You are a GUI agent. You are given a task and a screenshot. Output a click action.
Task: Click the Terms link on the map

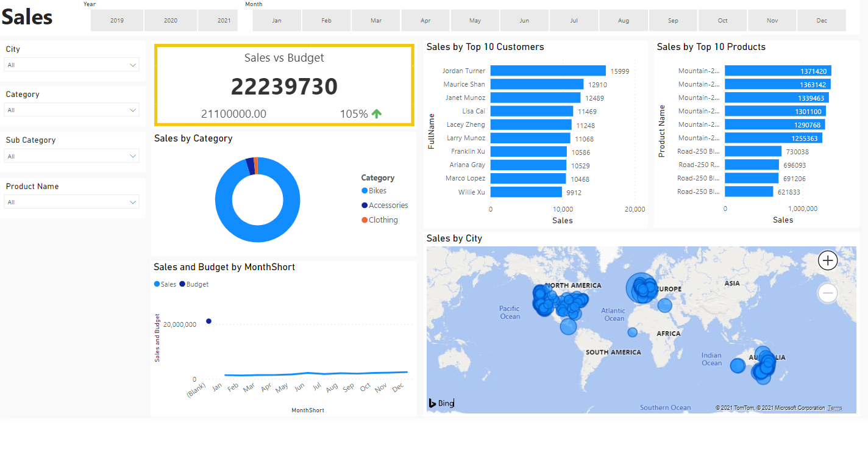pos(834,407)
